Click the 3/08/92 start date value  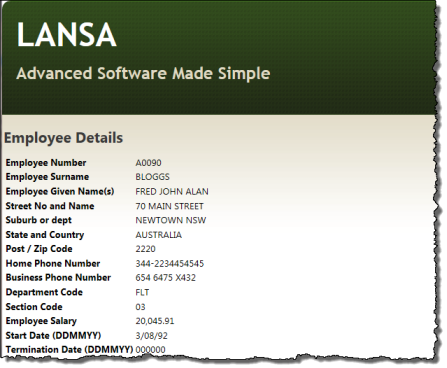coord(151,336)
